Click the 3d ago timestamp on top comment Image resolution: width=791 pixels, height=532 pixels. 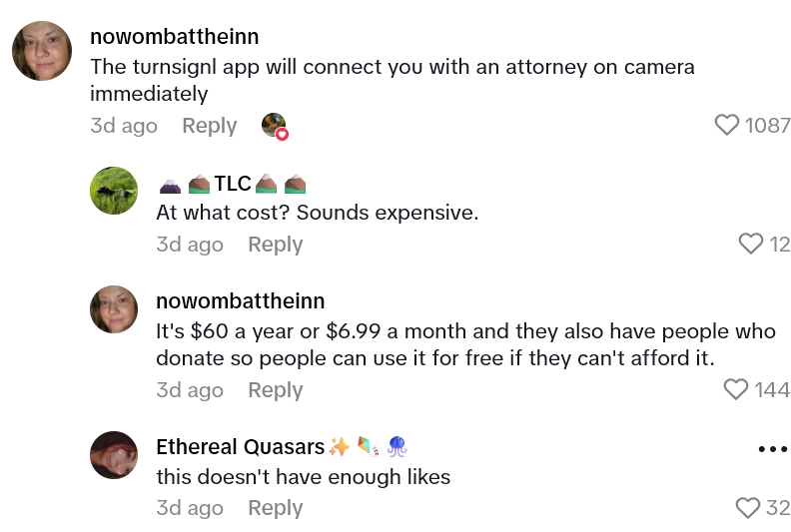click(123, 126)
